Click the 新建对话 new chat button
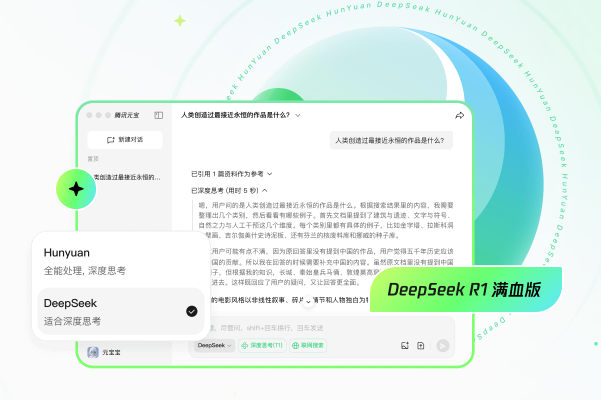Viewport: 601px width, 400px height. tap(125, 140)
